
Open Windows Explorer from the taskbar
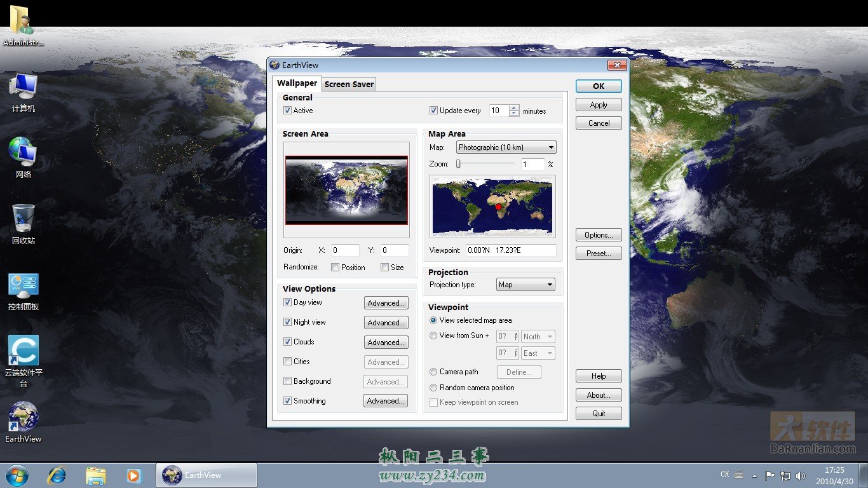(x=96, y=475)
